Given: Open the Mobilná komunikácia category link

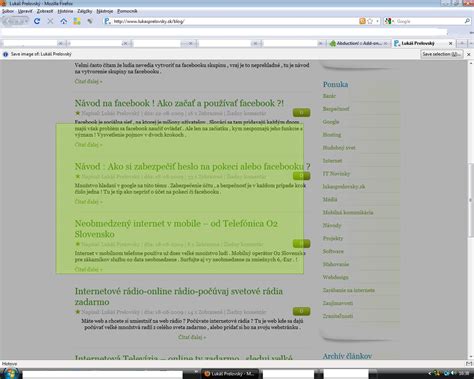Looking at the screenshot, I should (x=348, y=212).
